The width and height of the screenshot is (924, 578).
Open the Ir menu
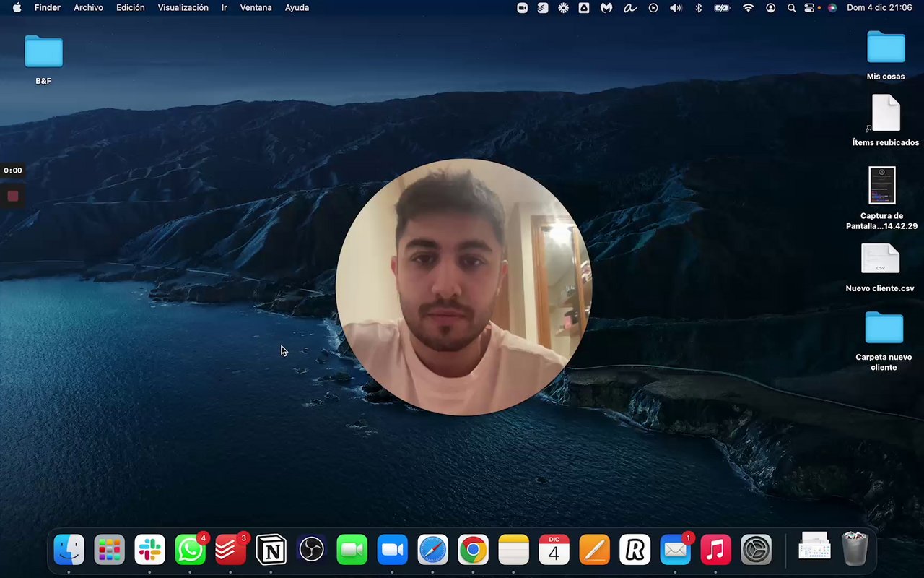point(225,8)
